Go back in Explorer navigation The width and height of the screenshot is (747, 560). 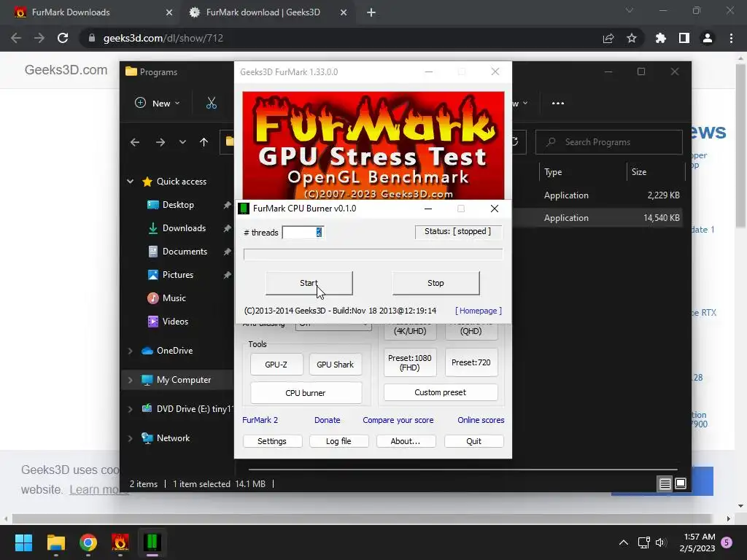(135, 142)
